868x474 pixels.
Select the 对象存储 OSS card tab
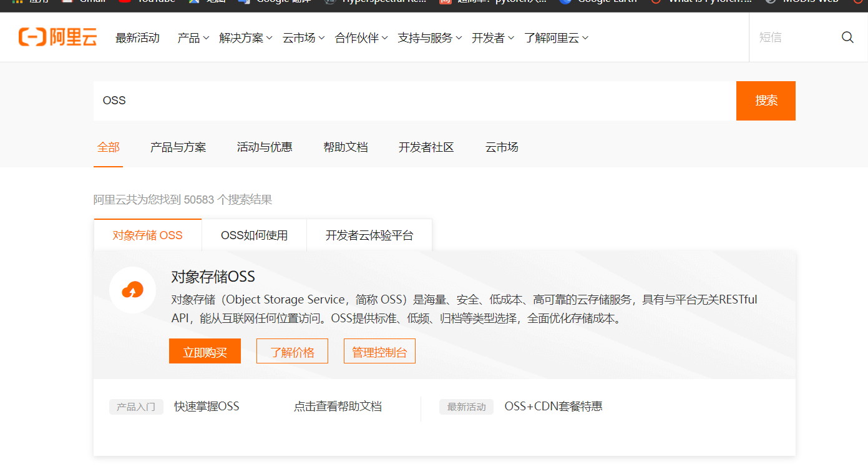click(148, 235)
